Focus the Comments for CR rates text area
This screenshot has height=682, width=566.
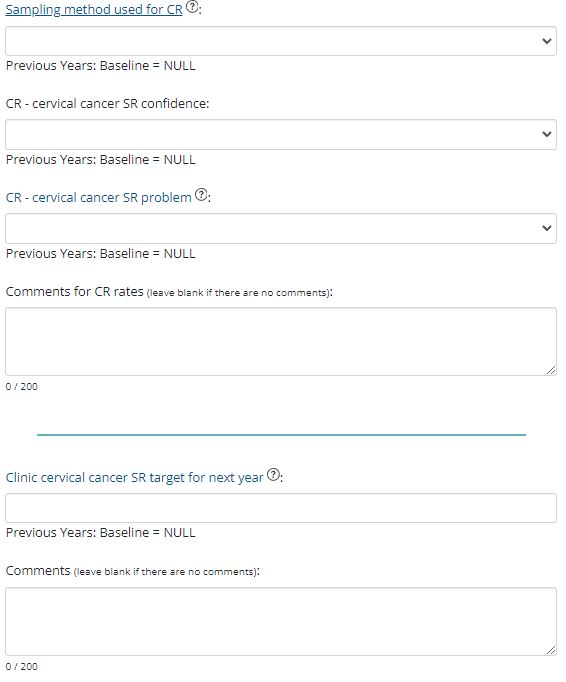(x=281, y=341)
